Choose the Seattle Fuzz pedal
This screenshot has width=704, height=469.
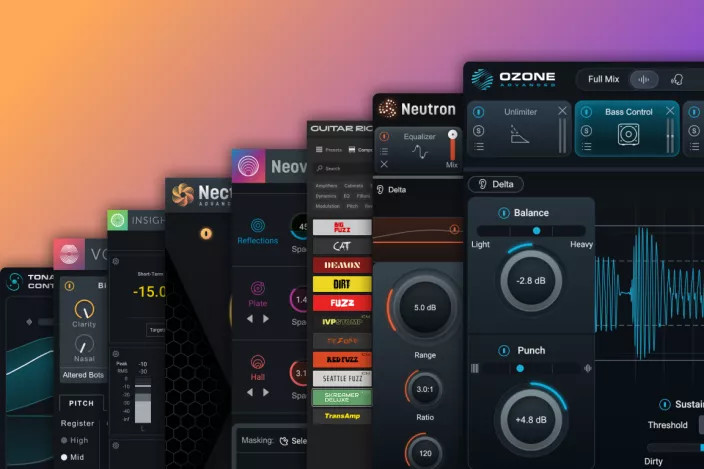(341, 379)
